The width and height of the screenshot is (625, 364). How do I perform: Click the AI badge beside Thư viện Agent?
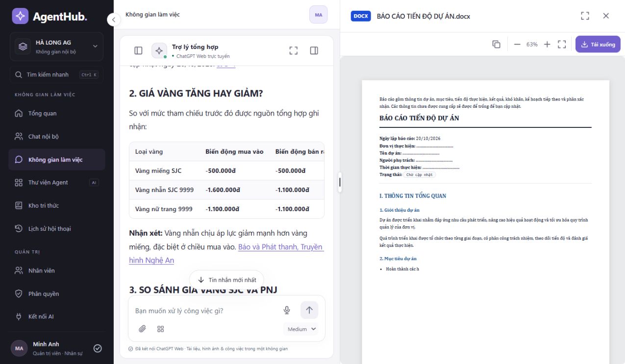94,183
